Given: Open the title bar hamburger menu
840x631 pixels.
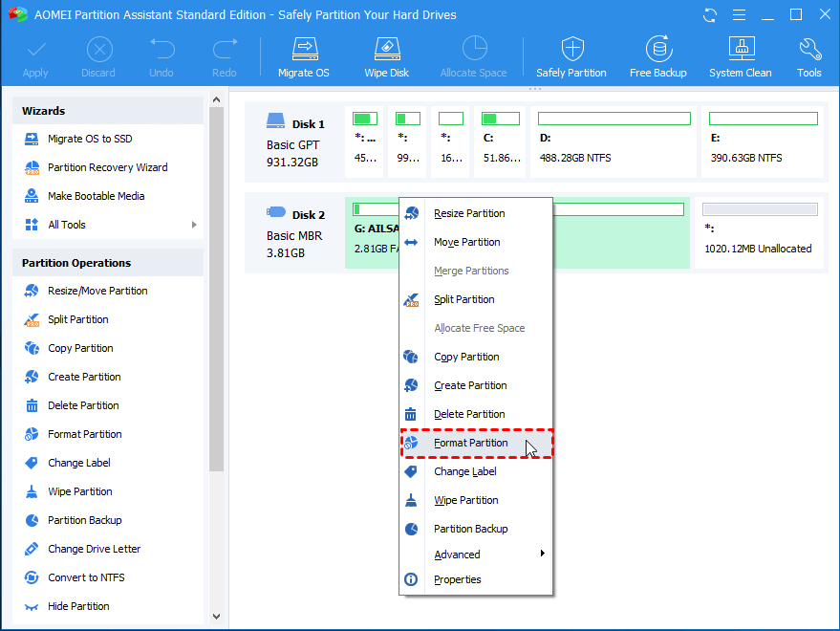Looking at the screenshot, I should 738,15.
